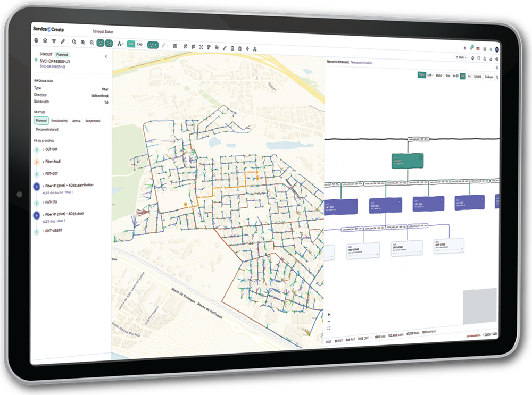Set status to Suspended
This screenshot has height=395, width=532.
[x=93, y=121]
